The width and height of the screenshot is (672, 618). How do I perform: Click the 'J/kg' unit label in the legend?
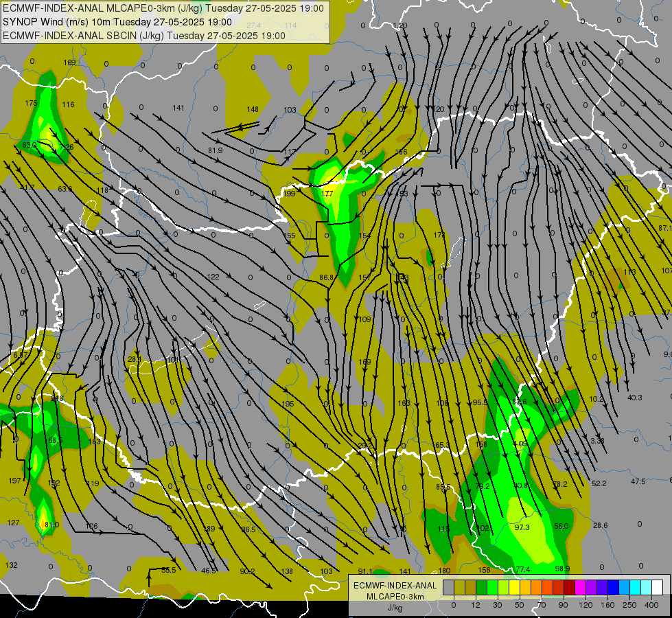coord(395,608)
